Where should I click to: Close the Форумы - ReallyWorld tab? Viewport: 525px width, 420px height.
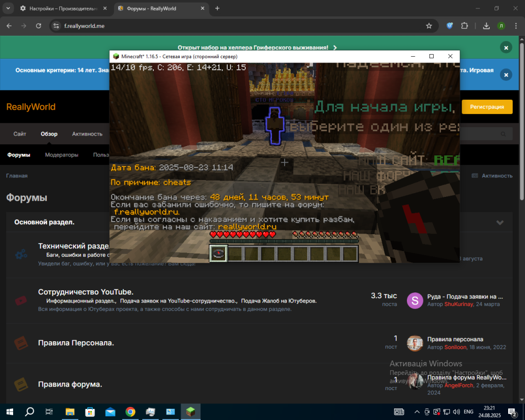[x=203, y=8]
